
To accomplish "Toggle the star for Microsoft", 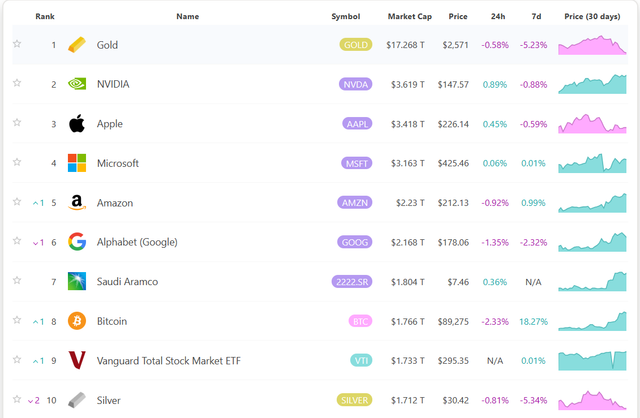I will pyautogui.click(x=17, y=162).
